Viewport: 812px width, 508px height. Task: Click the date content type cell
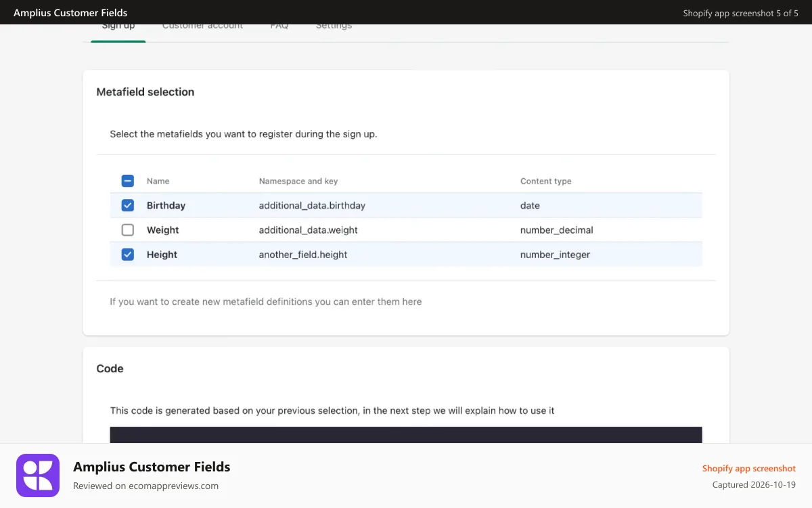pos(530,205)
